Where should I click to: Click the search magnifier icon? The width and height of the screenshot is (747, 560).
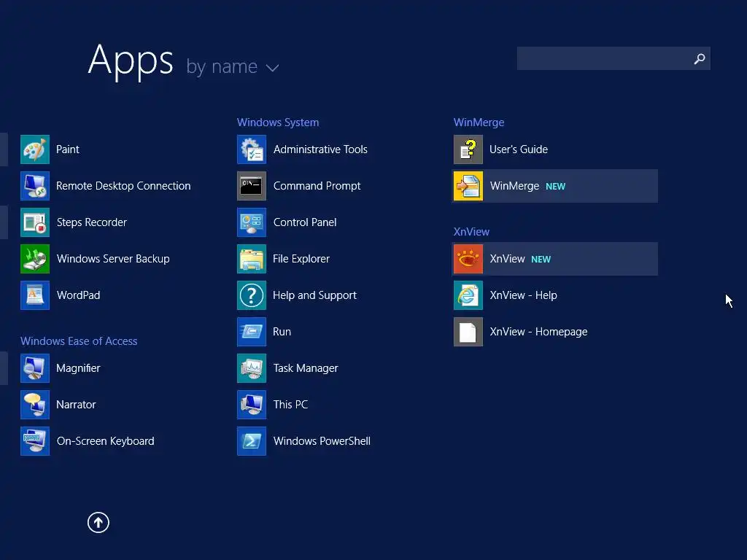point(700,58)
